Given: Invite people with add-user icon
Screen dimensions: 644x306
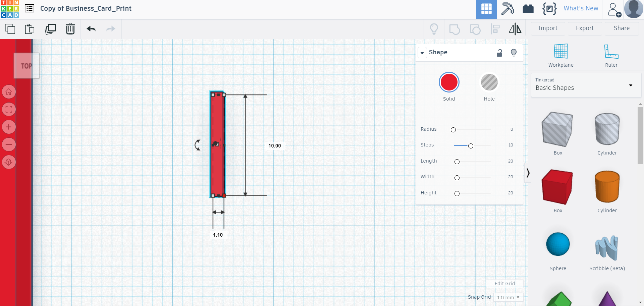Looking at the screenshot, I should tap(614, 9).
